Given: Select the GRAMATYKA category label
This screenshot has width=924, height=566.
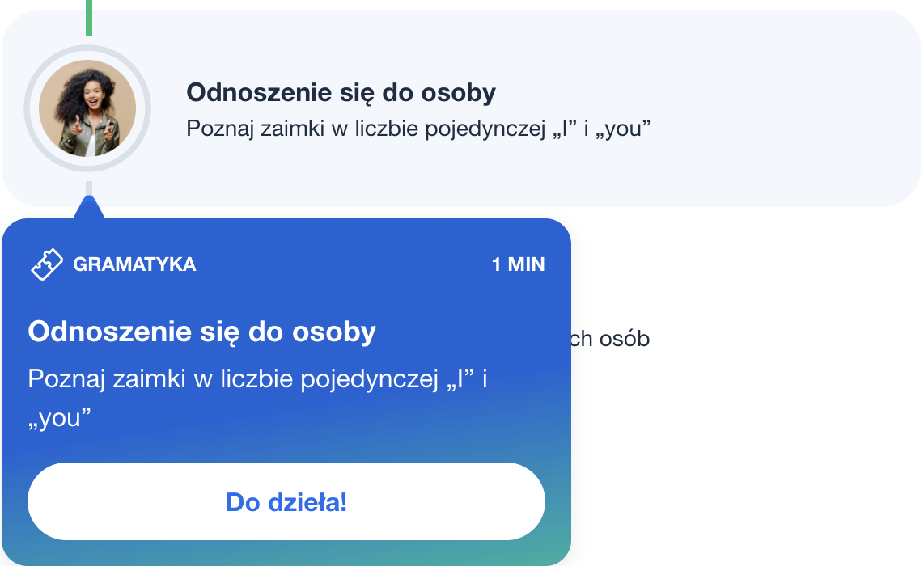Looking at the screenshot, I should pos(134,264).
